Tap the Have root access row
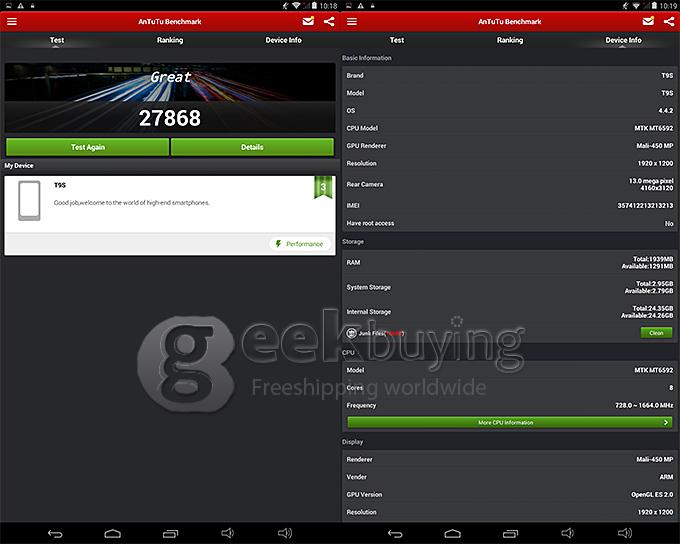Screen dimensions: 680x544 click(x=510, y=223)
